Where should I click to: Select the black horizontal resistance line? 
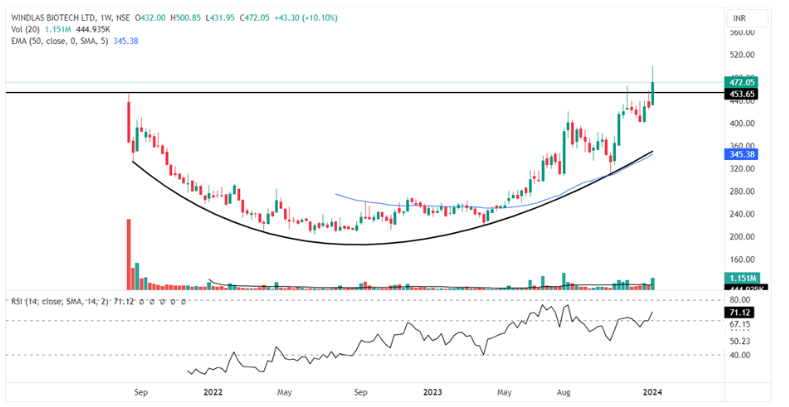[x=300, y=93]
